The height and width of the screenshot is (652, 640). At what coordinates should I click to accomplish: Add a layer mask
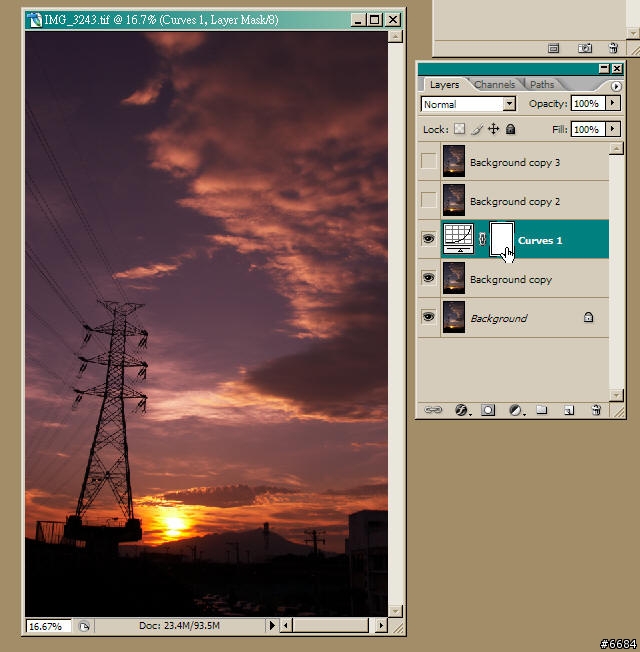(x=488, y=410)
